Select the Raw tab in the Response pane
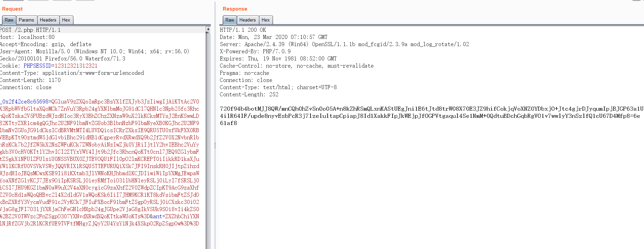The image size is (644, 249). coord(230,20)
